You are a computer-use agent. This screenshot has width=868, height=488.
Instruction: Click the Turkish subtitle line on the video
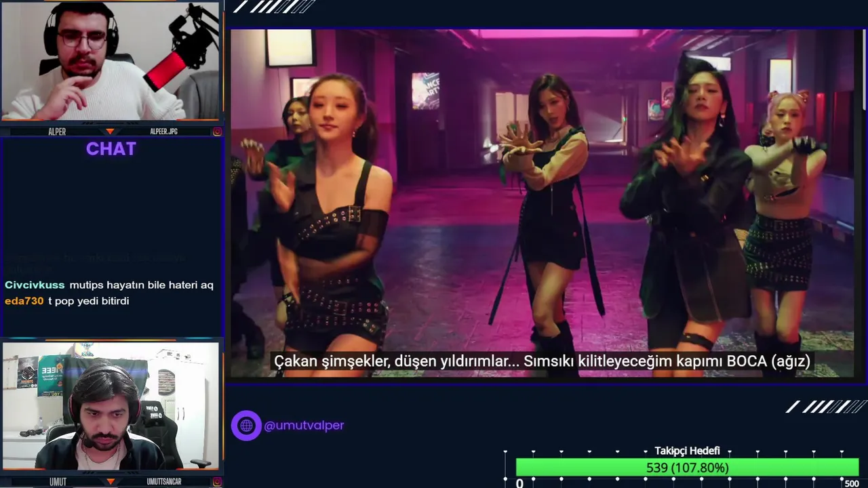542,361
